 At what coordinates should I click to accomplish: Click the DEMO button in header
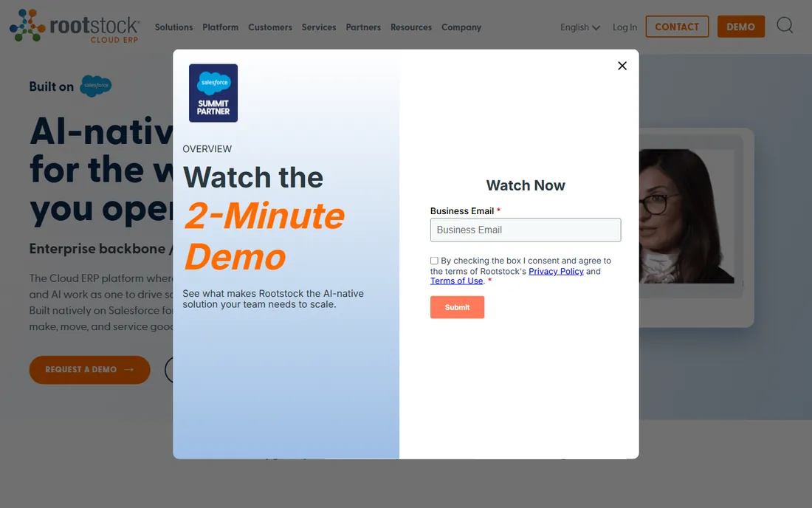click(x=740, y=27)
